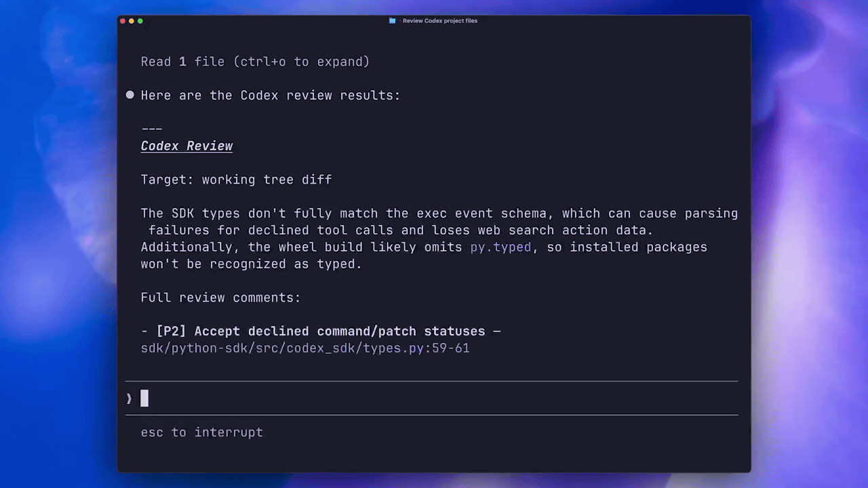The image size is (868, 488).
Task: Click the window title "Review Codex project files"
Action: pyautogui.click(x=439, y=21)
